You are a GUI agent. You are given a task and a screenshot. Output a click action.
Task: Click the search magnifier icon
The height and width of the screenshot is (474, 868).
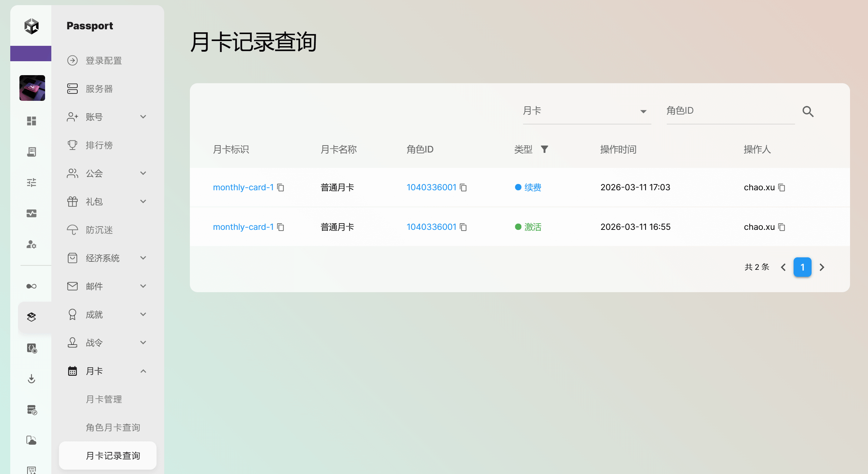tap(808, 111)
